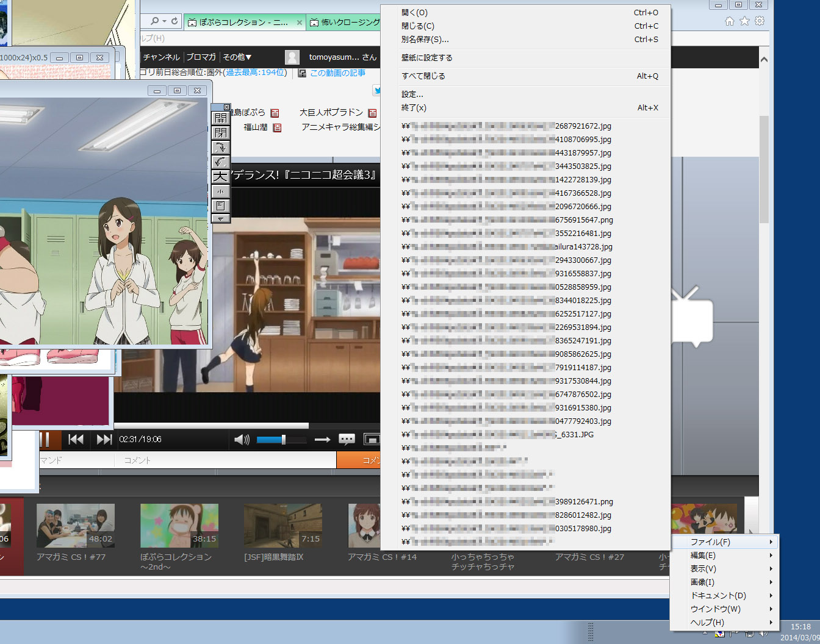Open the アマガミ CS！#77 video thumbnail

pyautogui.click(x=76, y=526)
